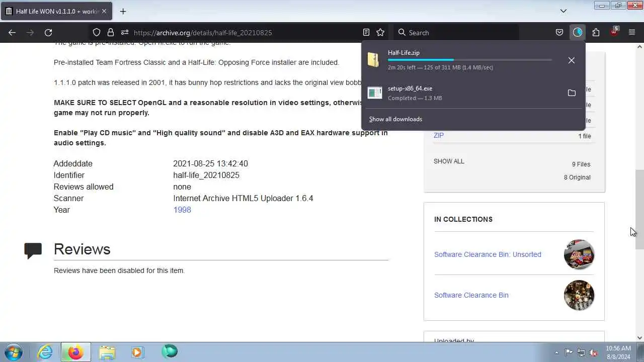Image resolution: width=644 pixels, height=362 pixels.
Task: Open the 1998 year link
Action: pos(182,210)
